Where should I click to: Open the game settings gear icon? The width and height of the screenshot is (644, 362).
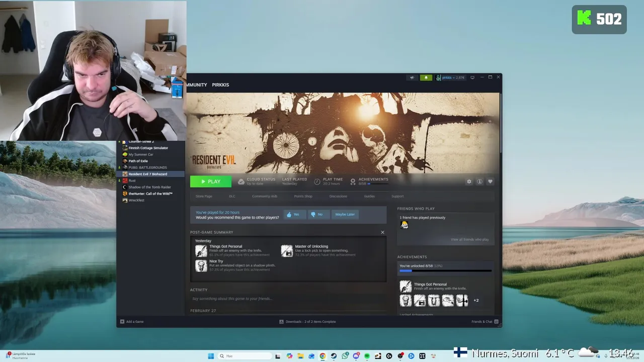click(469, 182)
